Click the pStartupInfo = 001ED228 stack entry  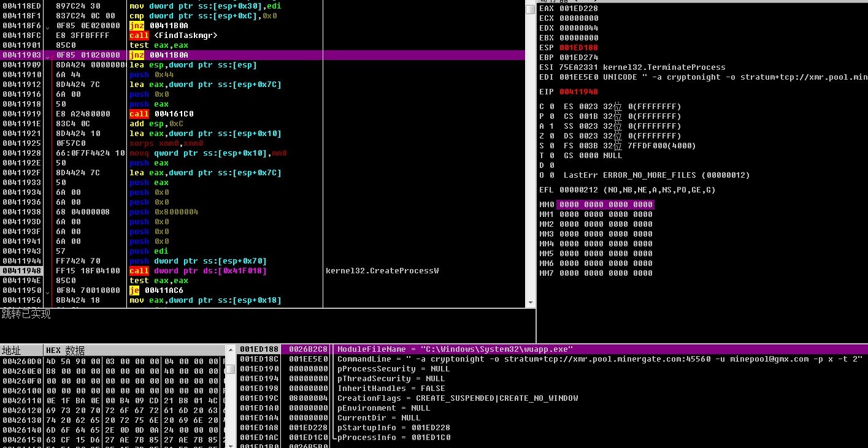pyautogui.click(x=393, y=428)
